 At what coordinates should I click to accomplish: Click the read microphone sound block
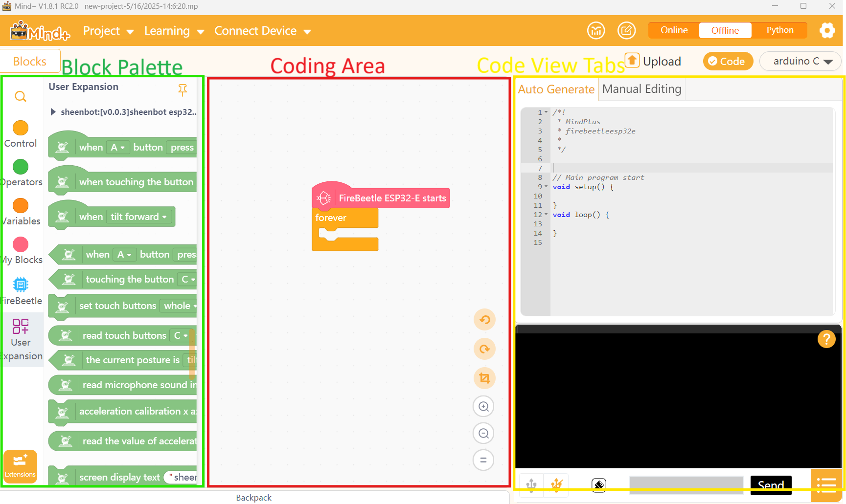pyautogui.click(x=123, y=385)
